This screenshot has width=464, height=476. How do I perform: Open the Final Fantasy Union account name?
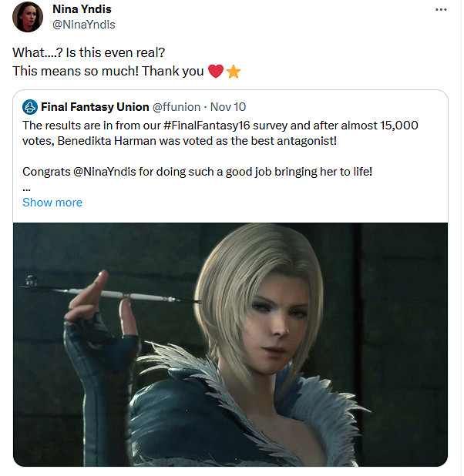(x=95, y=107)
